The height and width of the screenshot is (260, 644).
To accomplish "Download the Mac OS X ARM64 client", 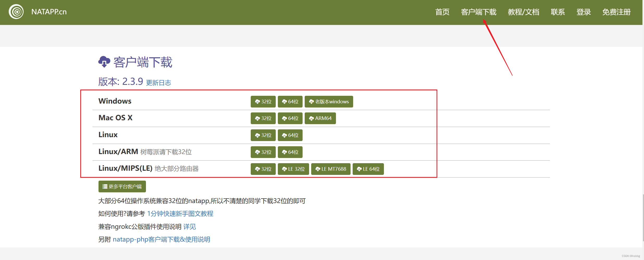I will 320,118.
